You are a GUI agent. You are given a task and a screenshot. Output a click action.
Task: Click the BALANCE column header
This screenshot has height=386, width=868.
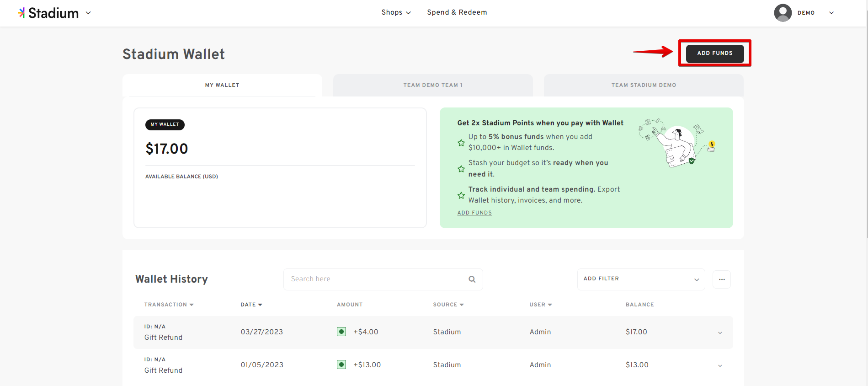[x=640, y=305]
